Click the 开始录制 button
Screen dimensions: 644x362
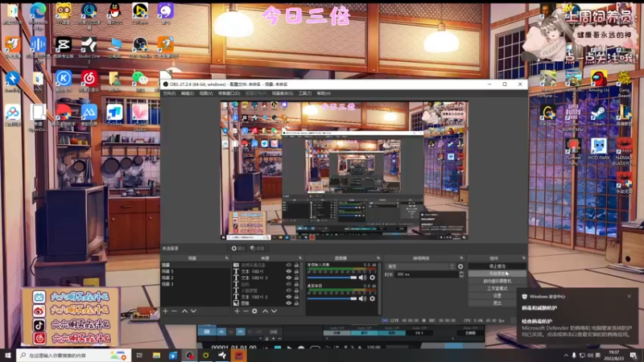(x=497, y=274)
